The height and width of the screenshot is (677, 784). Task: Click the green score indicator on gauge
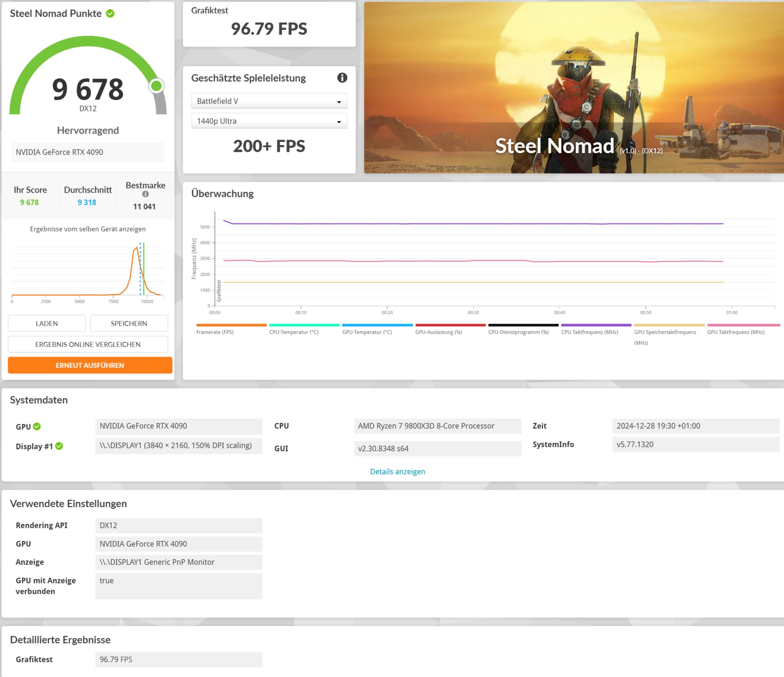(156, 86)
